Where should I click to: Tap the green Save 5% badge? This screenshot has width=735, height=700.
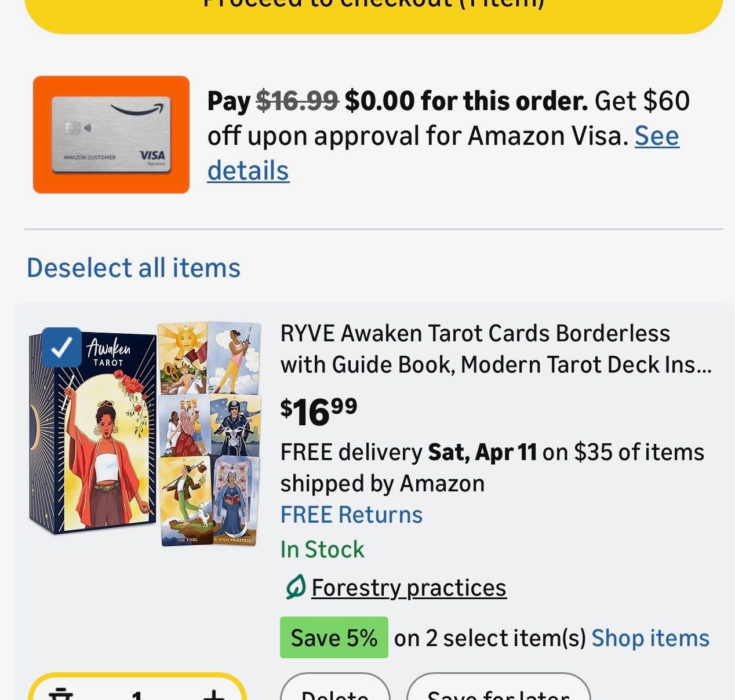(334, 637)
